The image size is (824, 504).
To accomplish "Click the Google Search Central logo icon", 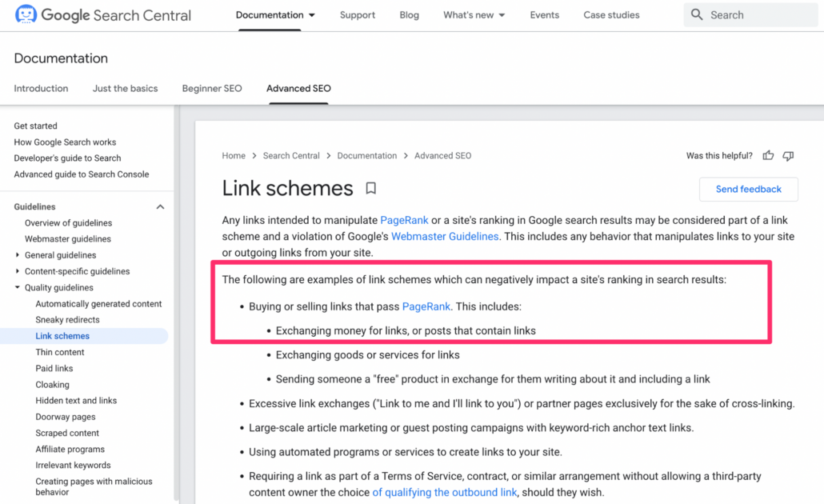I will click(26, 14).
